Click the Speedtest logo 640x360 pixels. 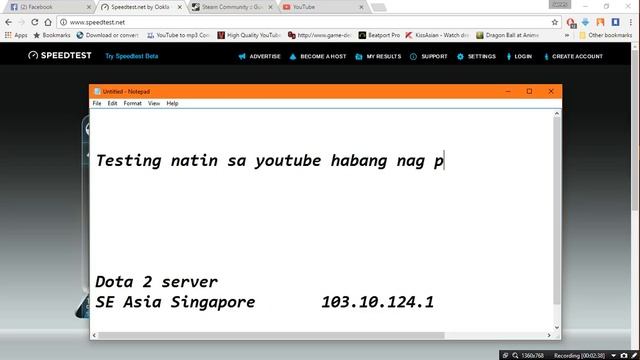(x=60, y=55)
